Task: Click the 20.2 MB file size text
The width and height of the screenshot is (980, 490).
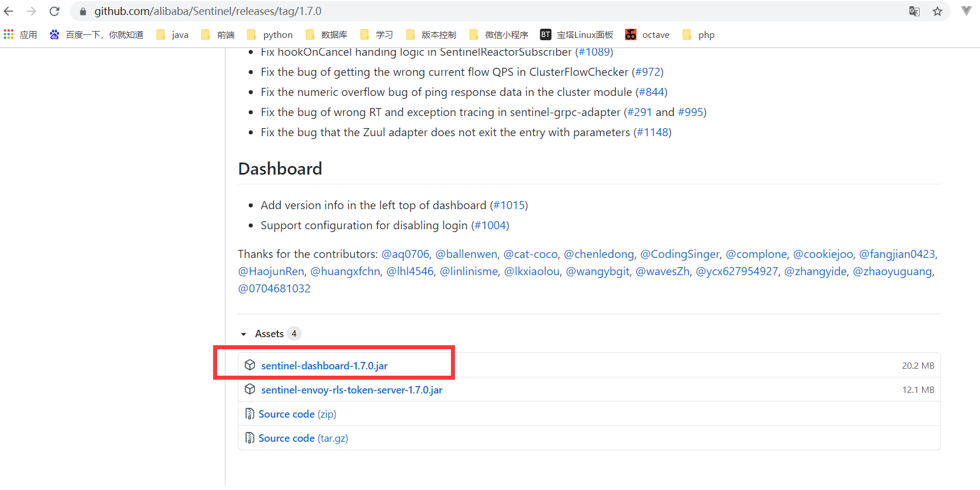Action: pyautogui.click(x=918, y=366)
